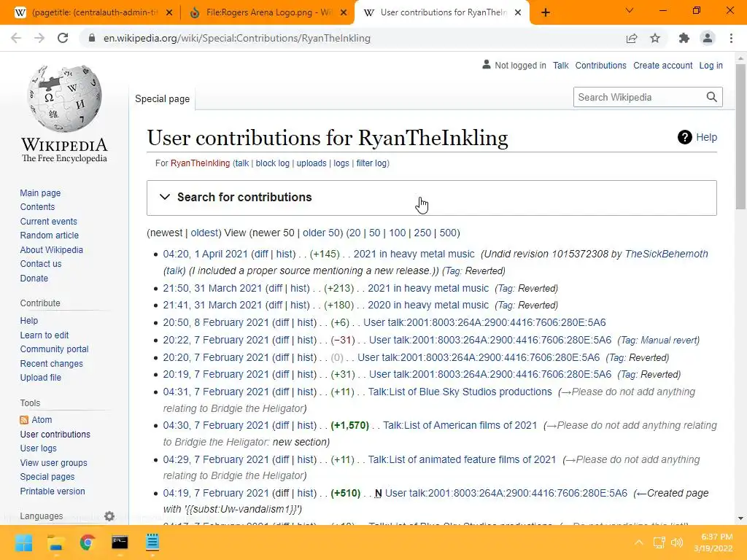Open a new browser tab
This screenshot has width=747, height=560.
coord(546,12)
